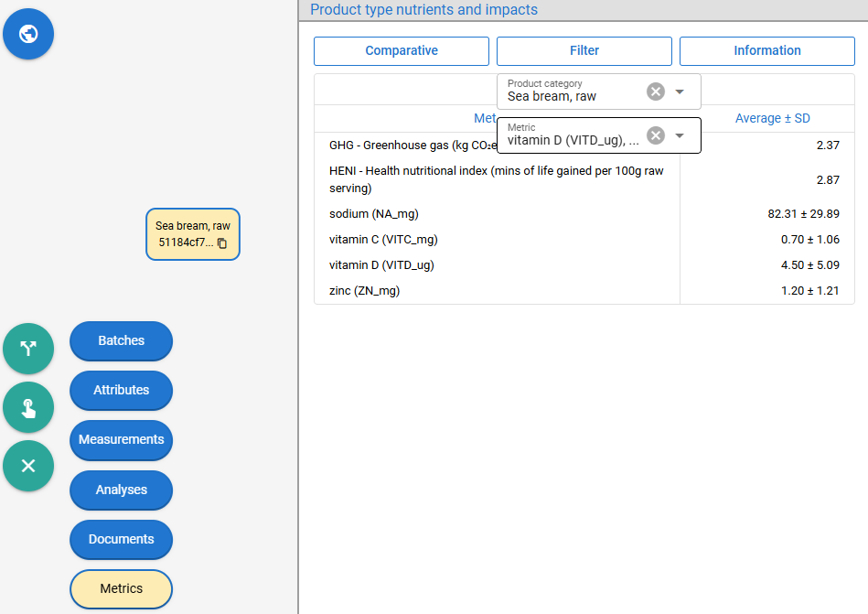This screenshot has width=868, height=614.
Task: Click the vitamin D value 4.50 ± 5.09
Action: [x=810, y=265]
